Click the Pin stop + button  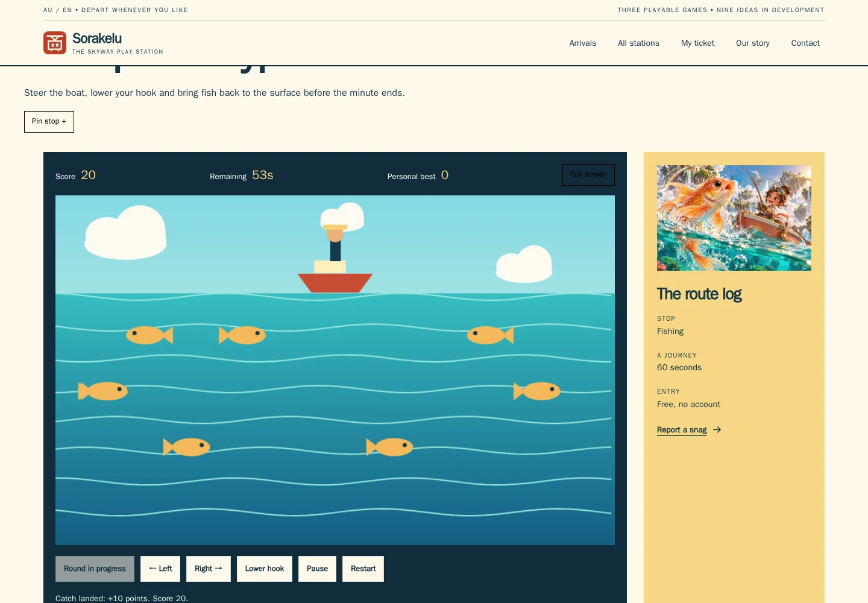coord(49,122)
